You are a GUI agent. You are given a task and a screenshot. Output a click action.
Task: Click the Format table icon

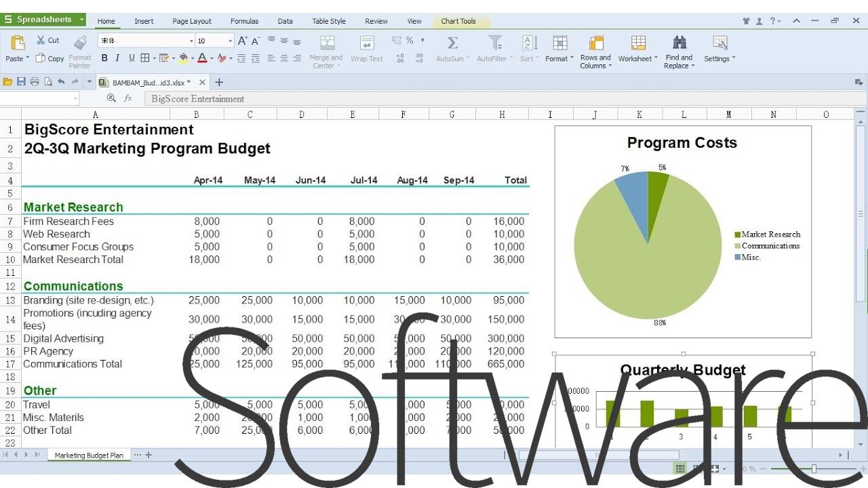(560, 43)
